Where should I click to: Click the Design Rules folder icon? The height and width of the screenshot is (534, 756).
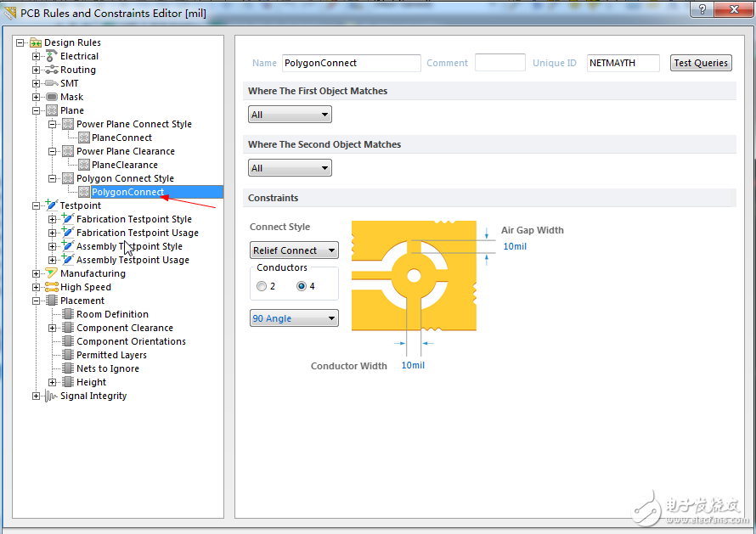tap(36, 42)
